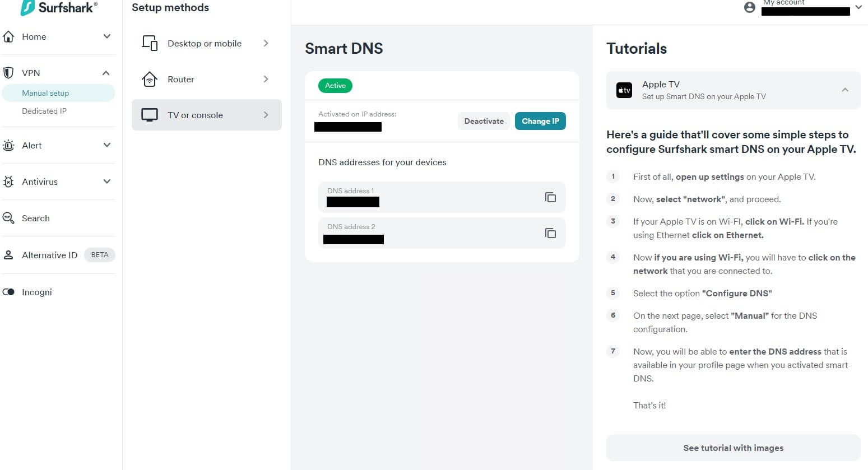Select Router setup method

tap(206, 79)
